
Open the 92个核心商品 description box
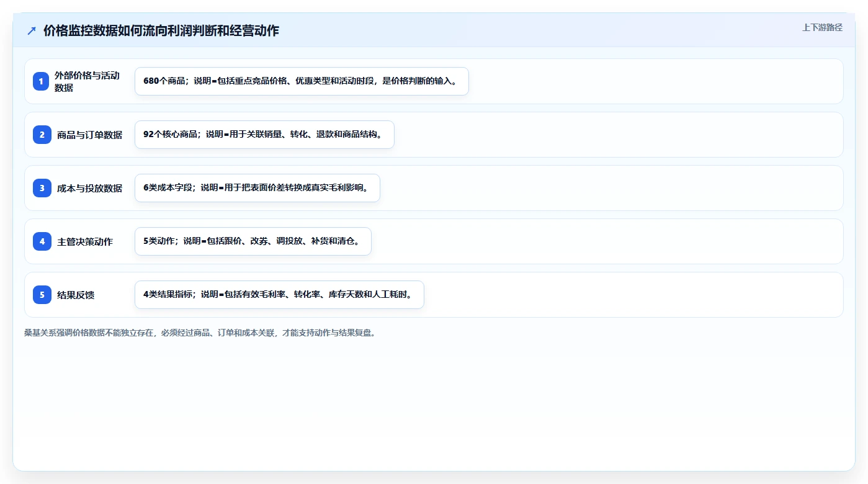point(264,135)
